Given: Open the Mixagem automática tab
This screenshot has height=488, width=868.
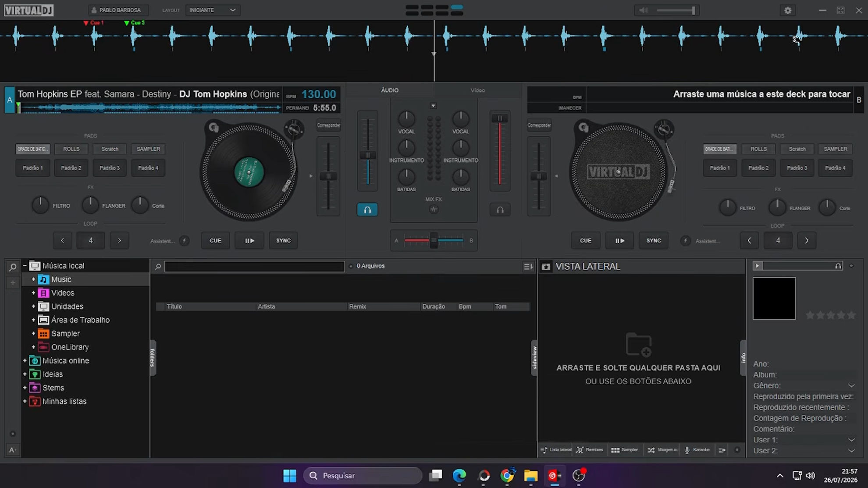Looking at the screenshot, I should click(x=662, y=450).
